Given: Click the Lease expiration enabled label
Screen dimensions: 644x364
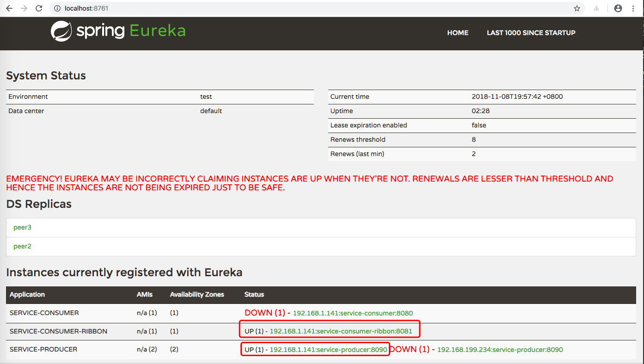Looking at the screenshot, I should click(369, 125).
